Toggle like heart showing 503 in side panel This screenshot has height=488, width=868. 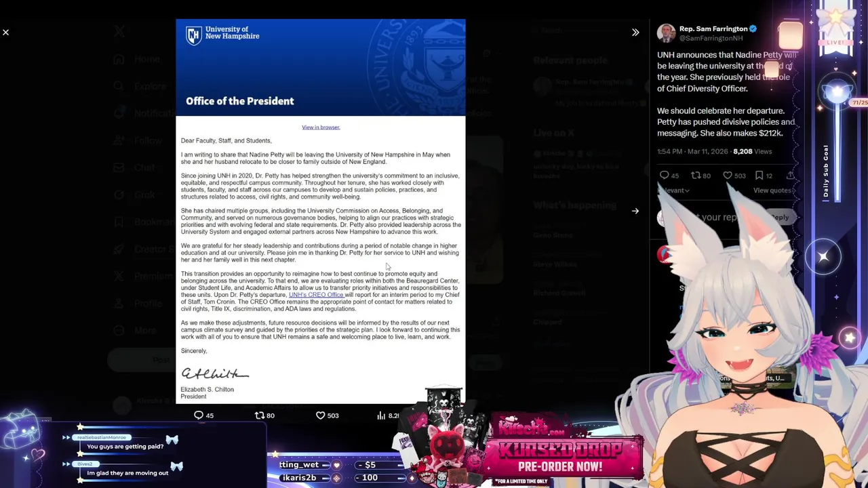[x=728, y=176]
